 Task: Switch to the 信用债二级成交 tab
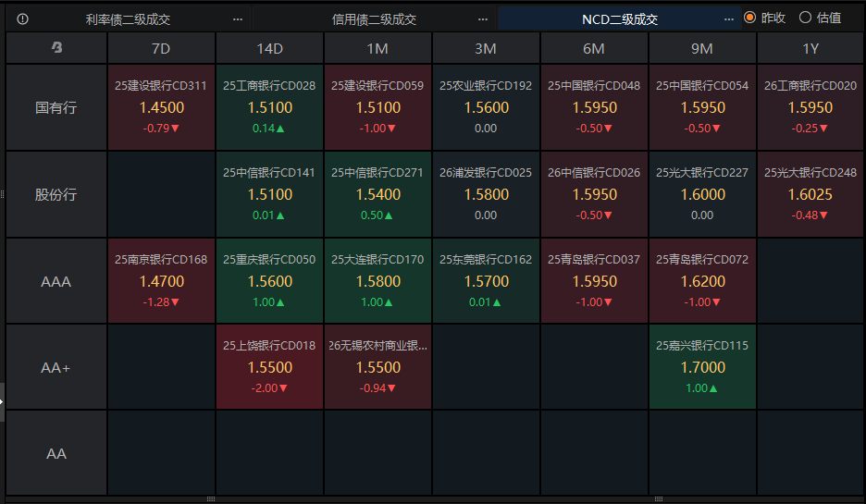click(374, 19)
